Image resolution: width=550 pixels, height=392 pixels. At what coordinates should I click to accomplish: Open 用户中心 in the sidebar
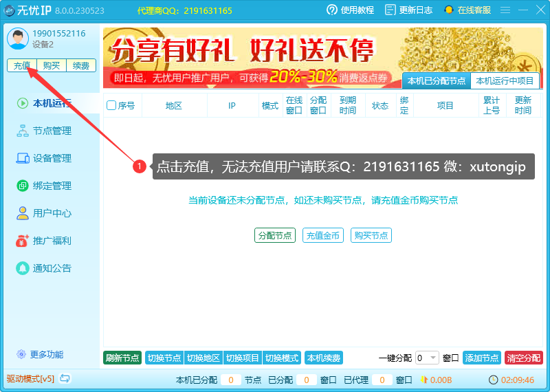(52, 213)
